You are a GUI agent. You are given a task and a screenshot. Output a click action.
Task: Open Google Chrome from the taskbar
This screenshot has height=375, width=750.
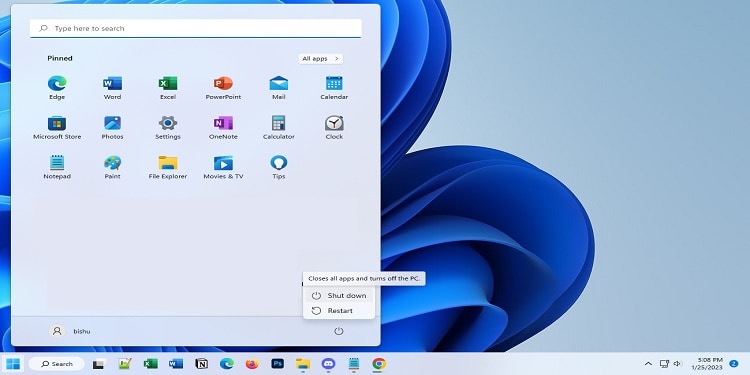click(x=379, y=364)
